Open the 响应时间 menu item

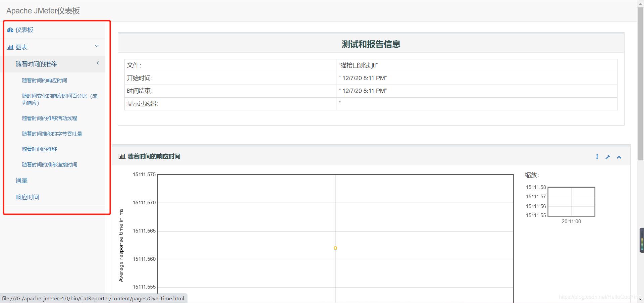tap(27, 197)
